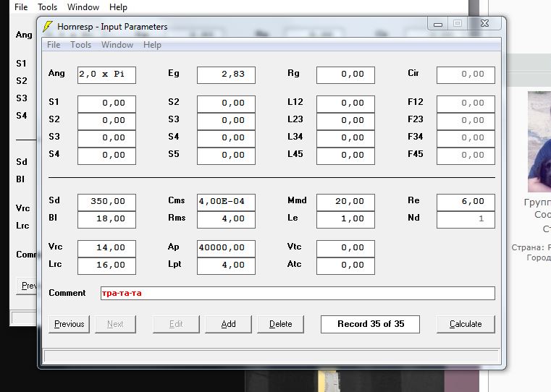
Task: Click the Edit button
Action: pyautogui.click(x=176, y=324)
